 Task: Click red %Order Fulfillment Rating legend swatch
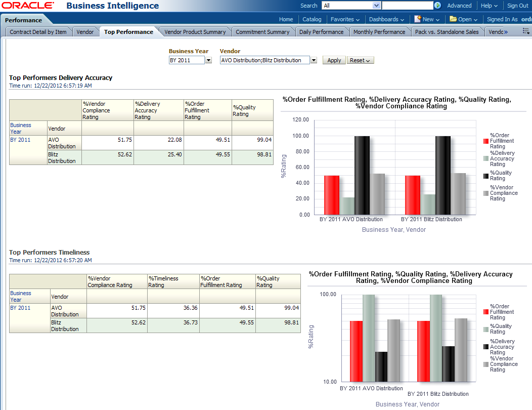[x=486, y=141]
